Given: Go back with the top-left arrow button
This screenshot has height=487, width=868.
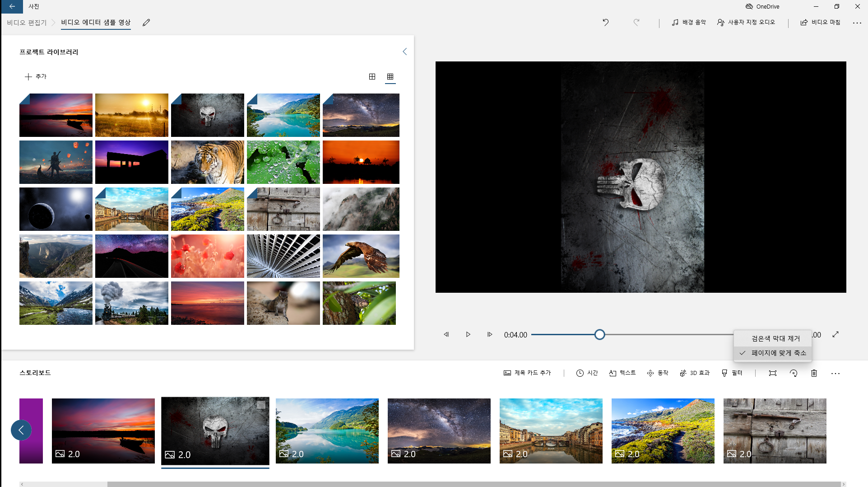Looking at the screenshot, I should click(12, 6).
